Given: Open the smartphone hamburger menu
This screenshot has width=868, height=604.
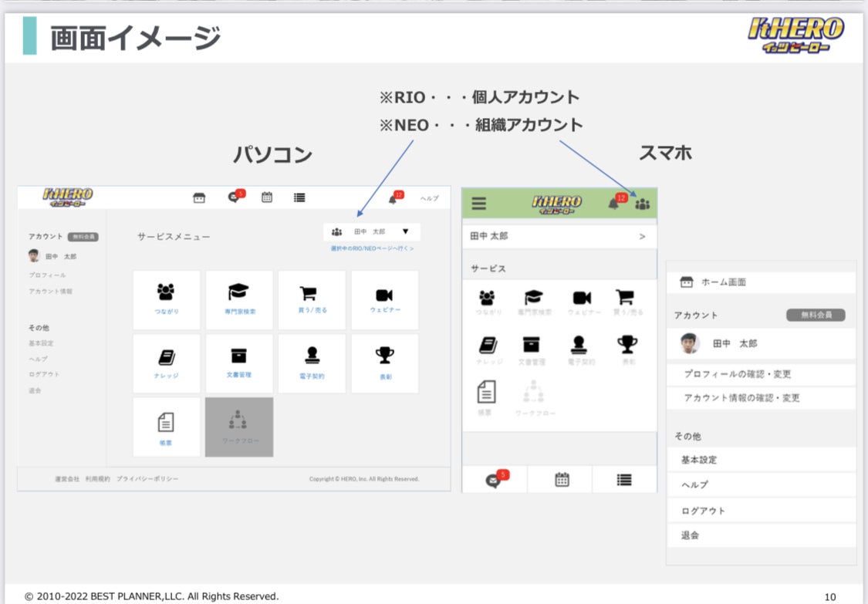Looking at the screenshot, I should tap(479, 204).
